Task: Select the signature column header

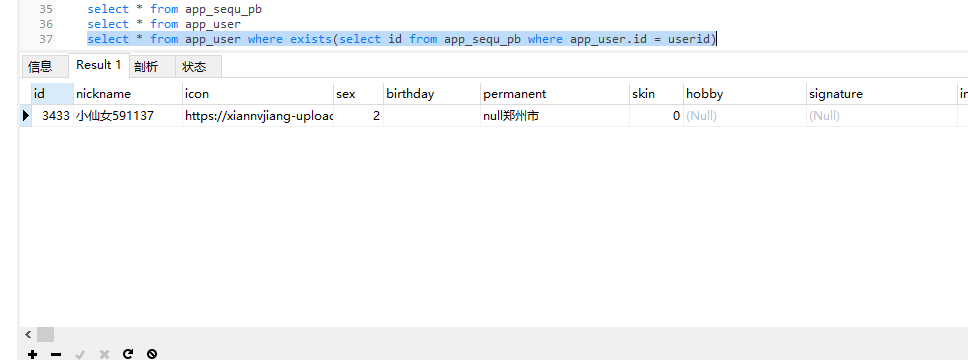Action: (881, 94)
